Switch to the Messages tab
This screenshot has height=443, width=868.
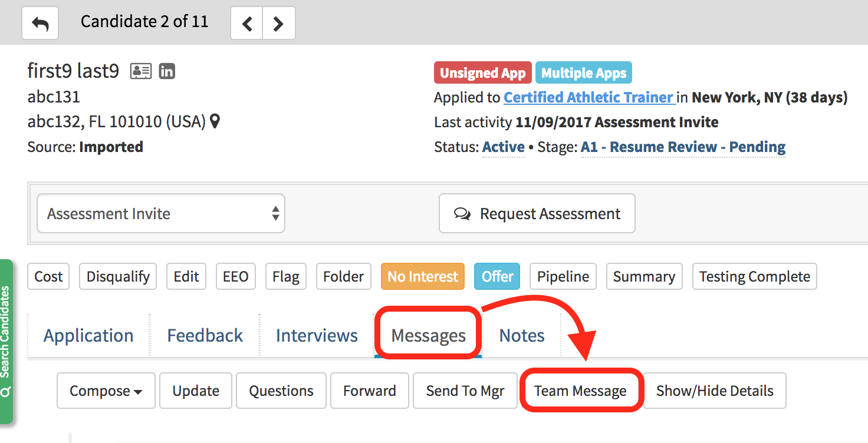[429, 336]
